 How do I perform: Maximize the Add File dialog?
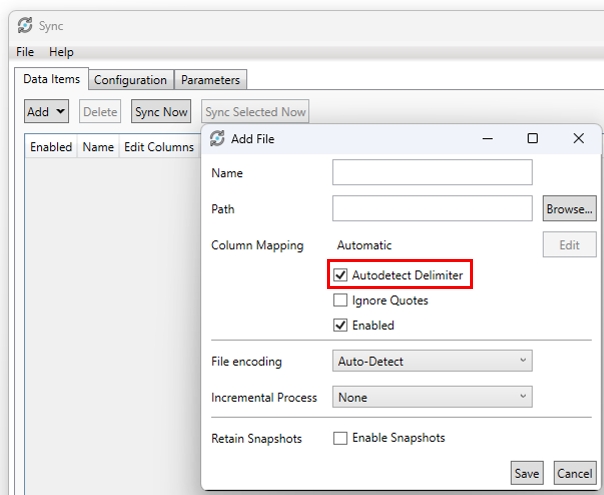(x=532, y=139)
